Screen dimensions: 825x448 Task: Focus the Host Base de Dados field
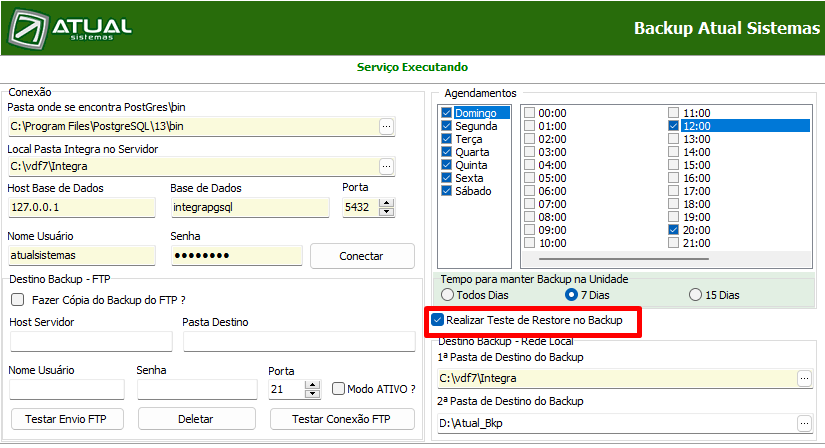pyautogui.click(x=82, y=207)
